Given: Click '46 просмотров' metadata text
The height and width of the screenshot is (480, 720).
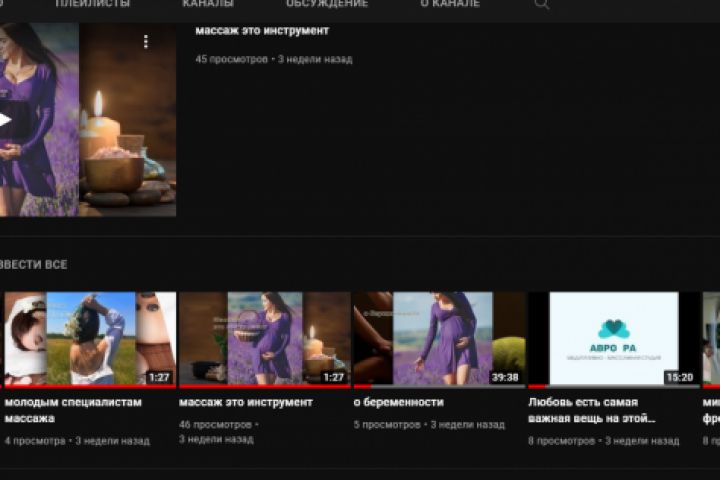Looking at the screenshot, I should (x=215, y=424).
